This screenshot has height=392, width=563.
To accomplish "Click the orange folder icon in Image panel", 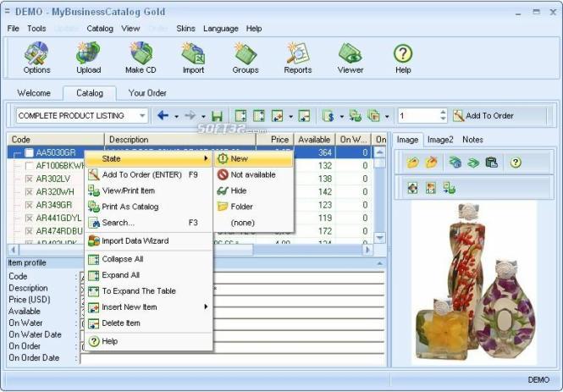I will click(x=431, y=163).
